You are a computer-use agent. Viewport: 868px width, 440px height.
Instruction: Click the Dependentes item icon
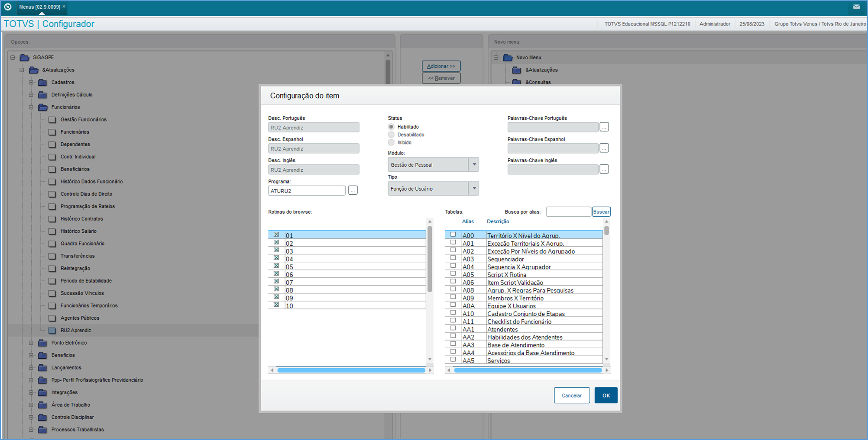point(52,145)
